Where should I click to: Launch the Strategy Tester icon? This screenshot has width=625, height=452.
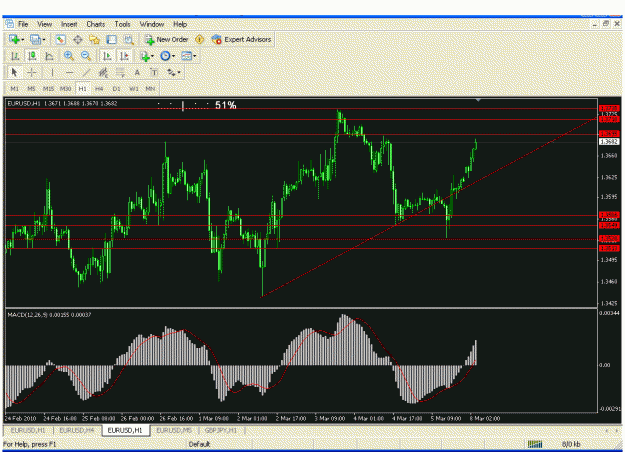[x=128, y=39]
